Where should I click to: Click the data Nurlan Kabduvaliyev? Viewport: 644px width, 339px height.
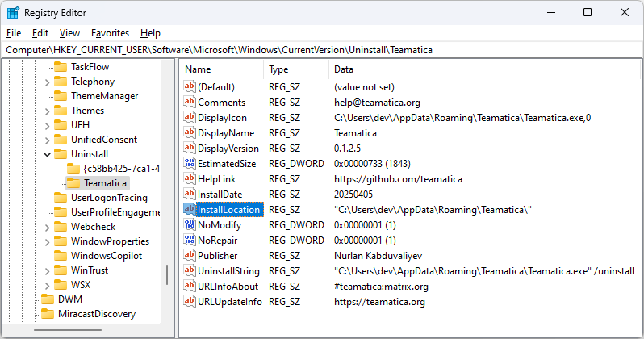pos(378,256)
